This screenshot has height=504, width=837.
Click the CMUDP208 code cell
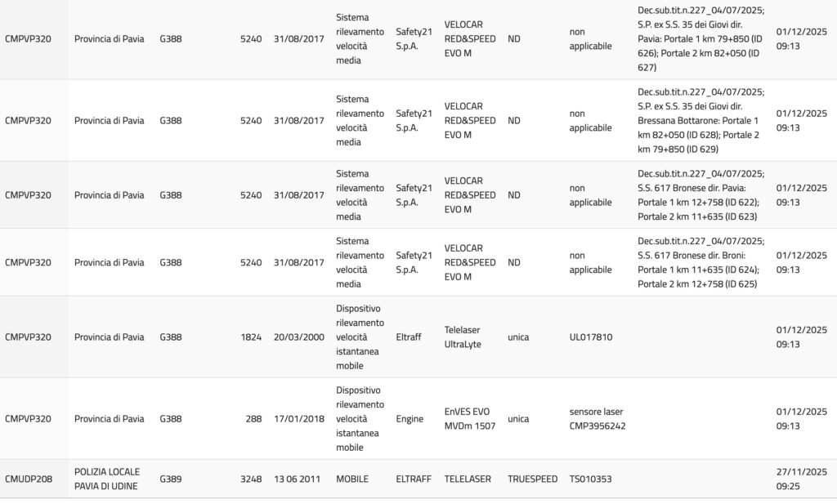(29, 479)
